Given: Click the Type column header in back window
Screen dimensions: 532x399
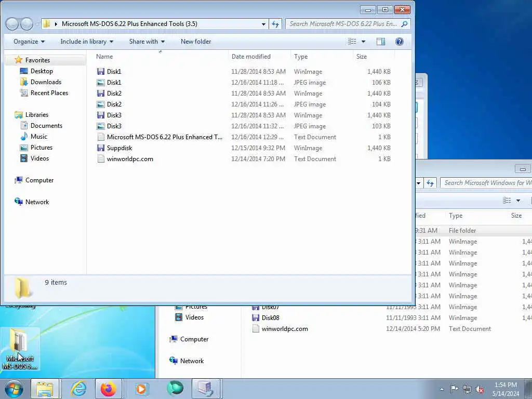Looking at the screenshot, I should pos(456,216).
